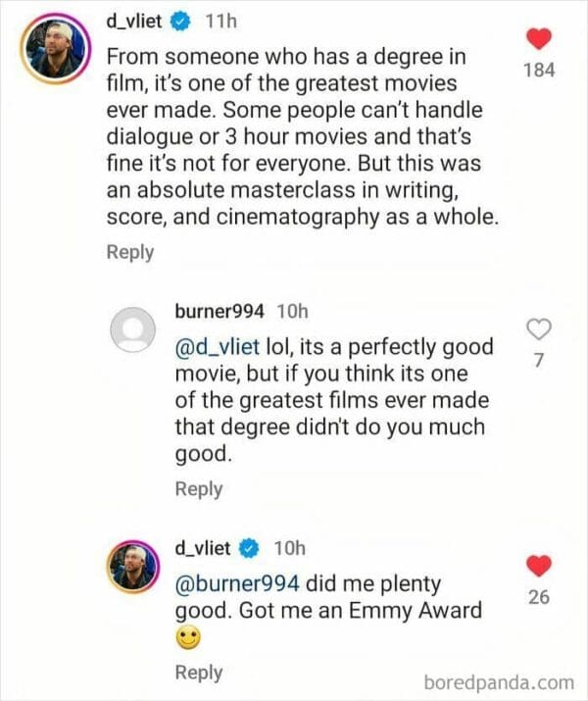
Task: Click the verified badge on the Emmy Award reply
Action: point(250,547)
